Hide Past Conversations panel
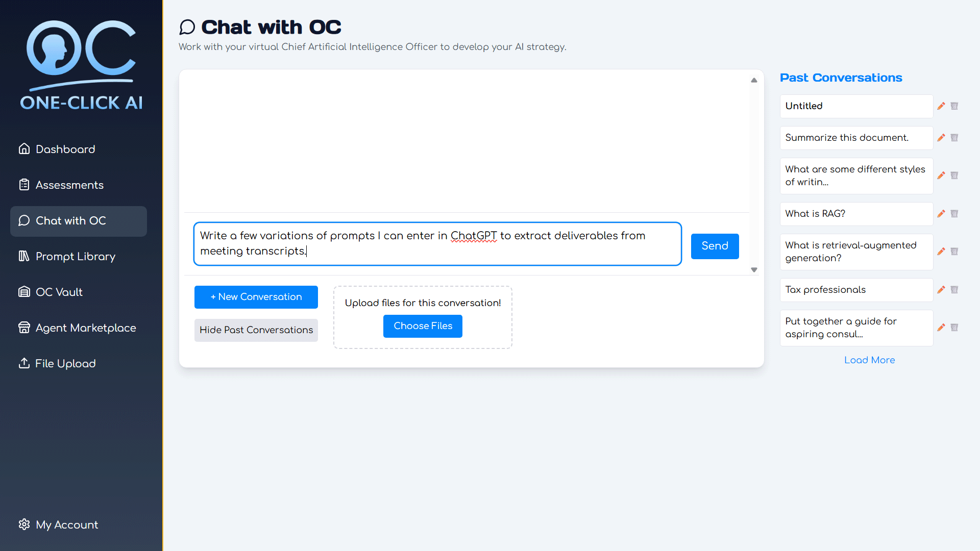980x551 pixels. (x=256, y=330)
